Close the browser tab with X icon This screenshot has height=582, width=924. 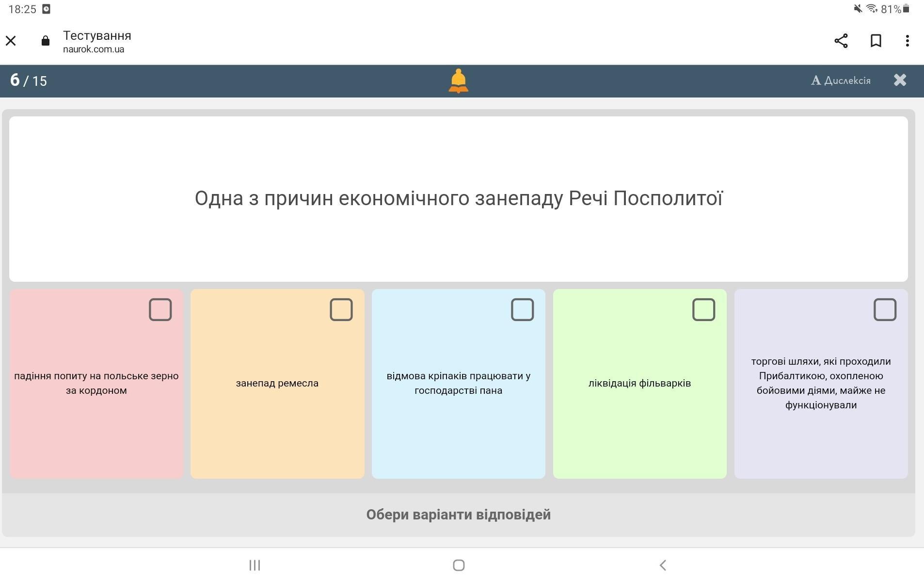pyautogui.click(x=11, y=41)
